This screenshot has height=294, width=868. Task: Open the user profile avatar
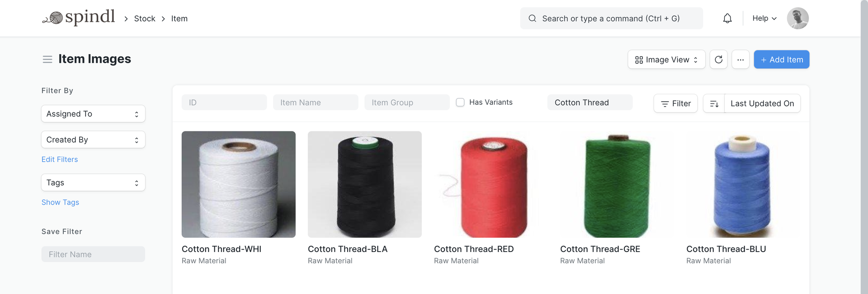[x=797, y=19]
